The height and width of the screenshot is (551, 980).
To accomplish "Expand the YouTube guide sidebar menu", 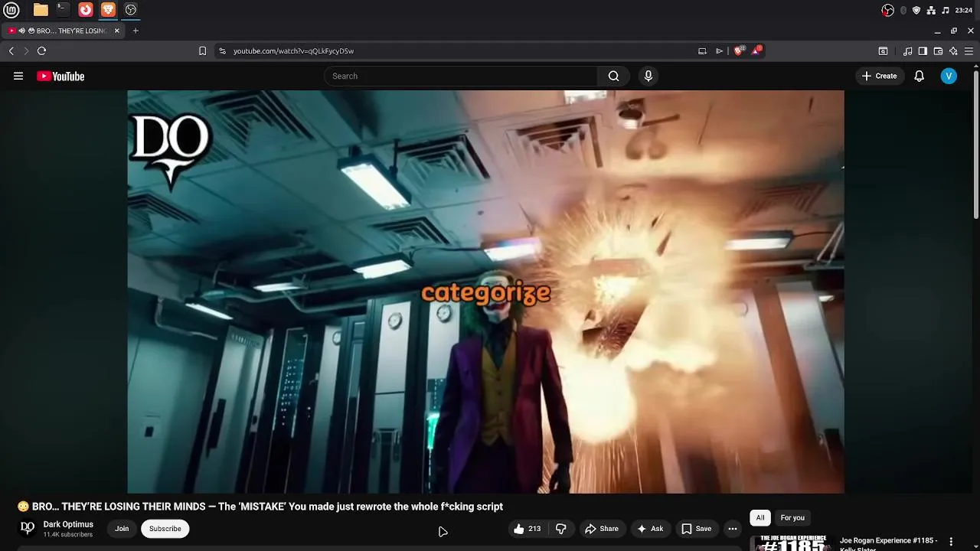I will point(18,76).
